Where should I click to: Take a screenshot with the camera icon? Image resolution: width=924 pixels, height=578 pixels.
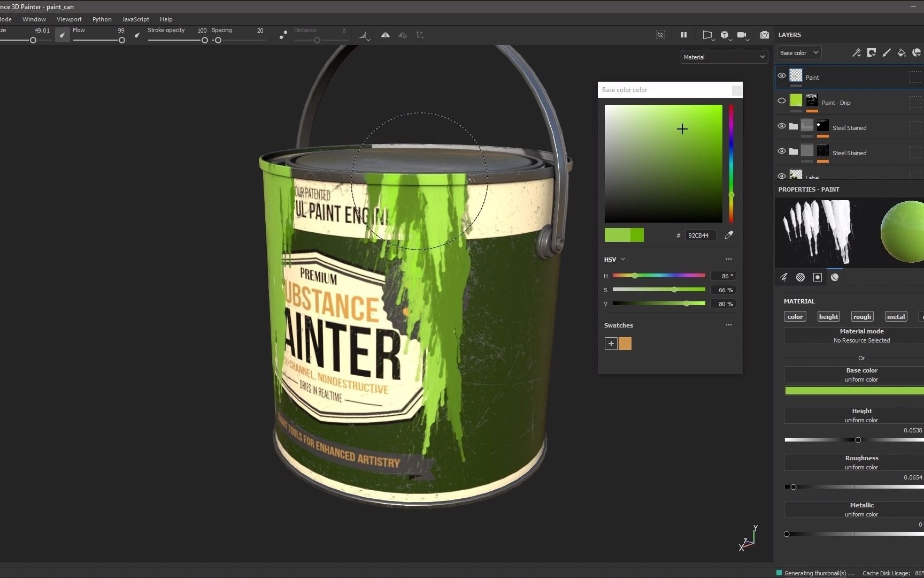765,35
